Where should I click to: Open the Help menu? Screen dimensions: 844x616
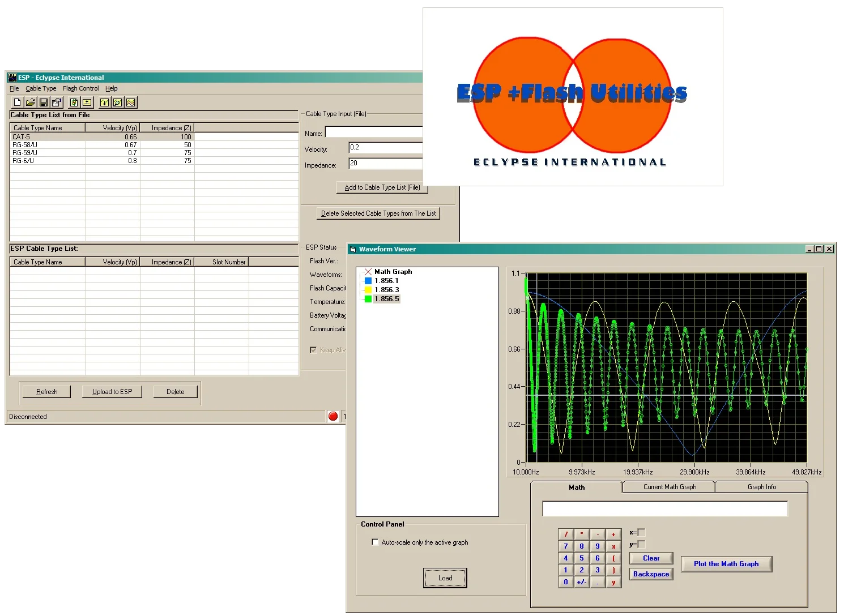112,88
